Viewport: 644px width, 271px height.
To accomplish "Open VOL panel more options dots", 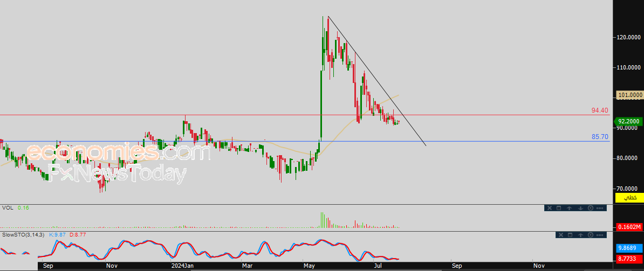I will 600,208.
